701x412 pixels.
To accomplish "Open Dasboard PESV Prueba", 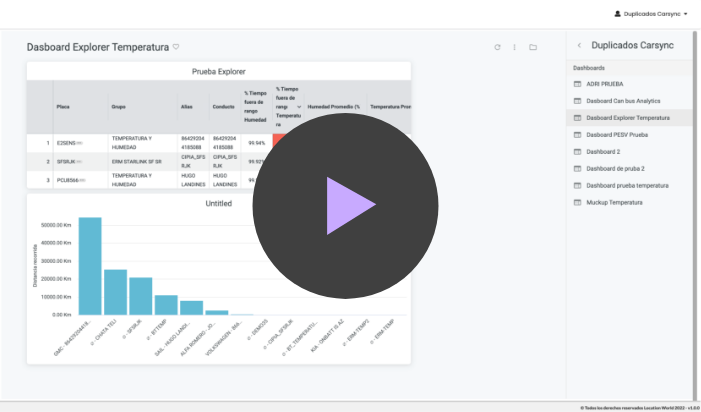I will [x=617, y=135].
